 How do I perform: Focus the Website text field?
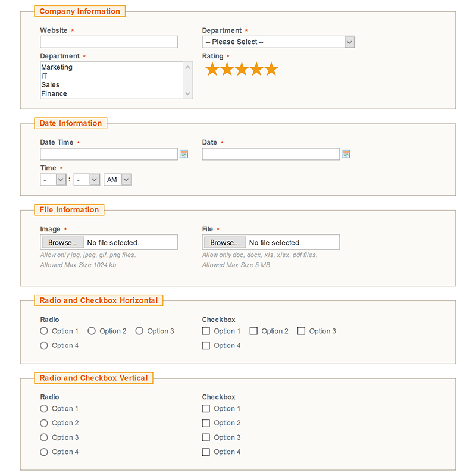point(109,42)
